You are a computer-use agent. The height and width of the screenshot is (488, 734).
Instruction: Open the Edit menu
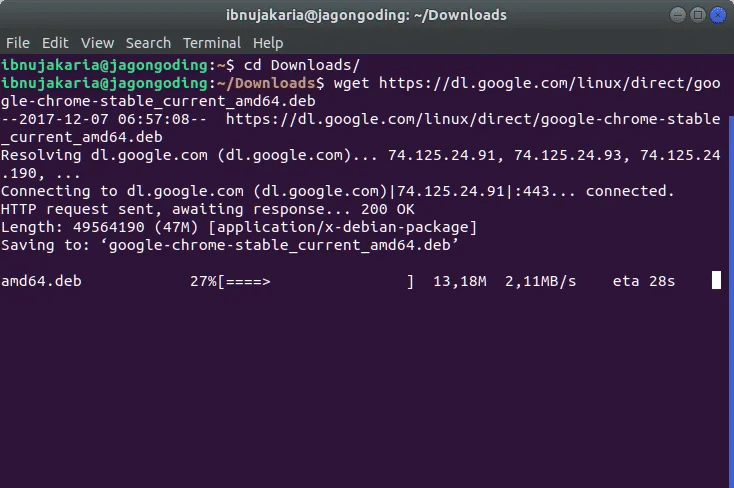[55, 43]
